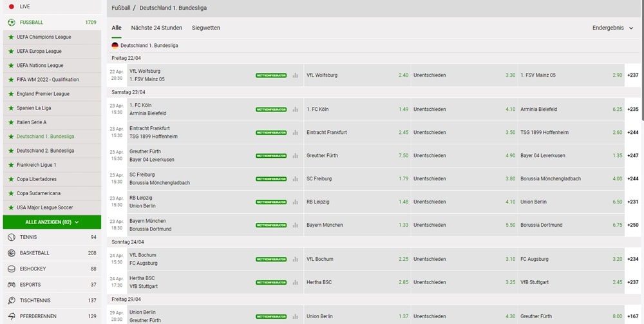Bet on VfB Stuttgart at 2.45
644x324 pixels.
pos(571,283)
